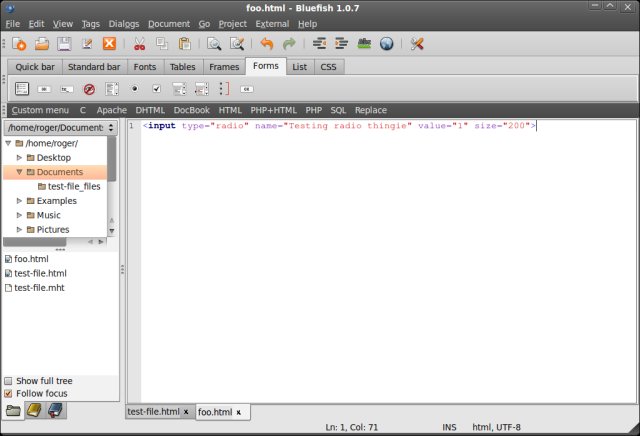Insert a form with the first Forms bar icon

tap(22, 89)
